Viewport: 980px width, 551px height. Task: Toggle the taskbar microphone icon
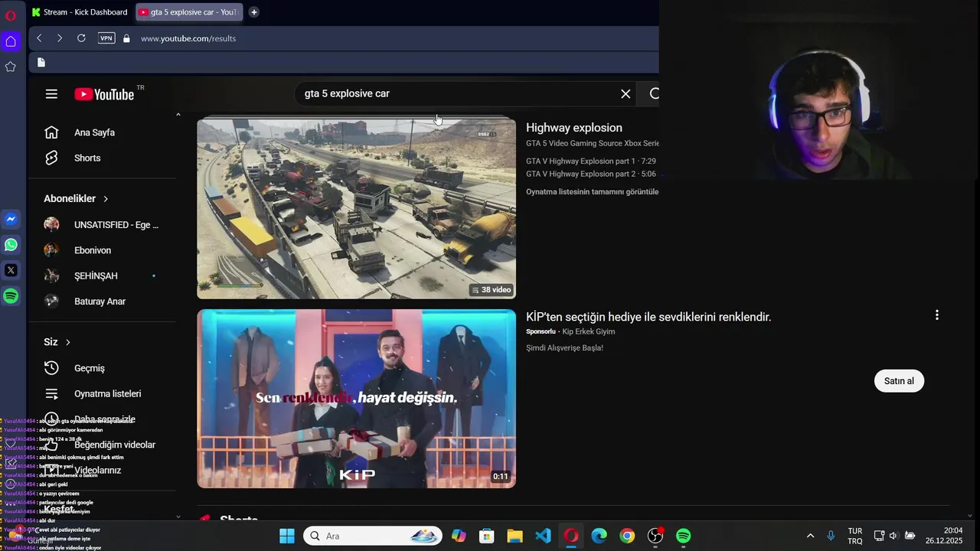(x=831, y=536)
